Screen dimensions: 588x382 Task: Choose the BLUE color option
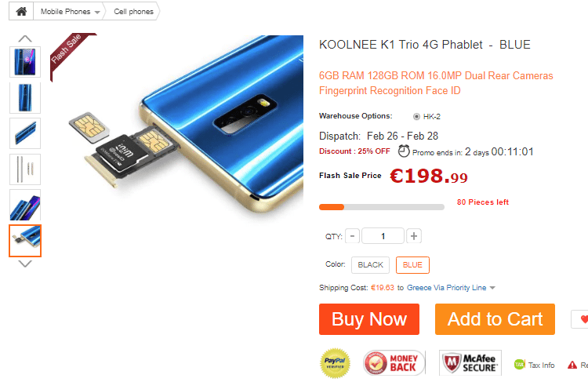tap(412, 265)
